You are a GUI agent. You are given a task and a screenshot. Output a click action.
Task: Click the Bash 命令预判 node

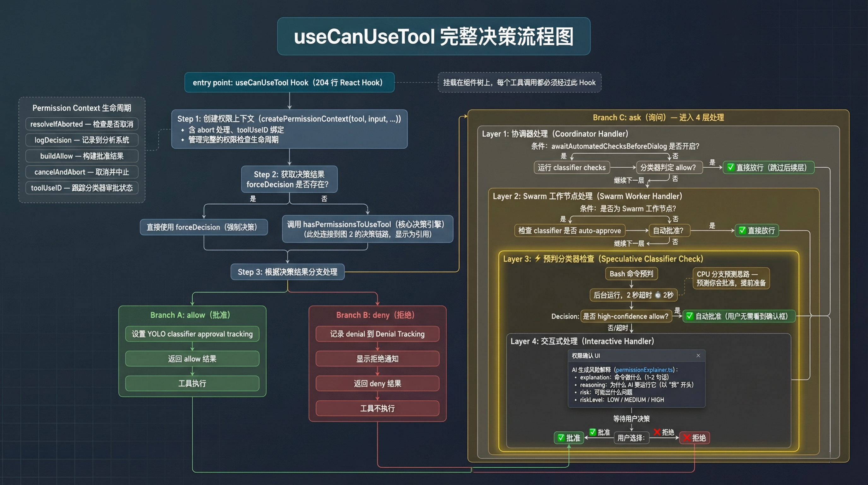coord(632,273)
